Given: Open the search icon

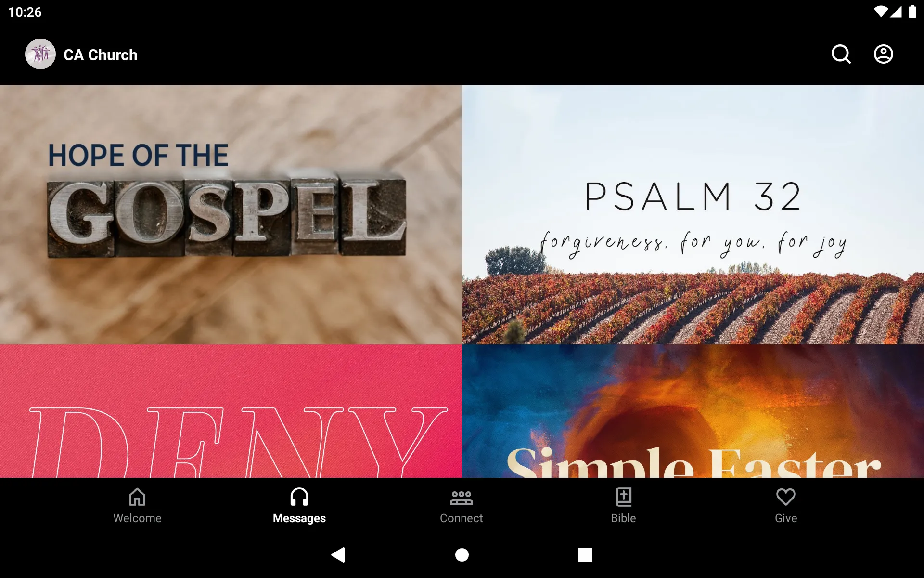Looking at the screenshot, I should [x=841, y=54].
